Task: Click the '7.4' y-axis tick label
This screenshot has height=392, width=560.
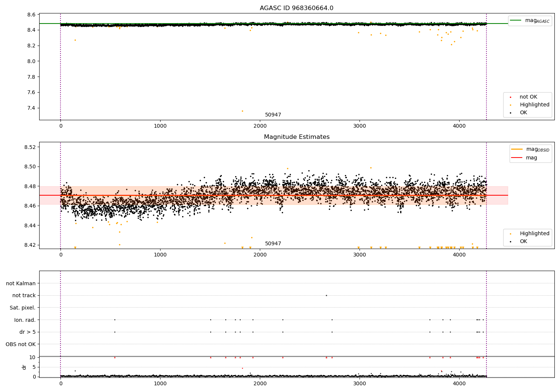Action: point(31,108)
